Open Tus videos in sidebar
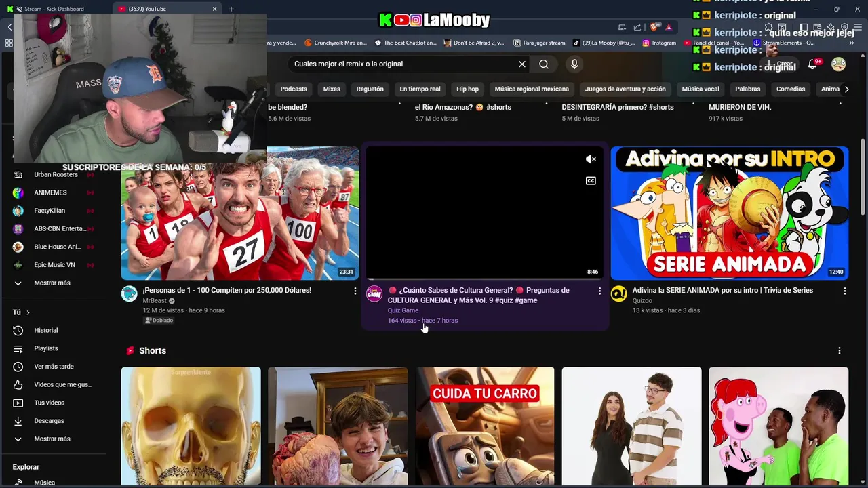Image resolution: width=868 pixels, height=488 pixels. click(50, 403)
